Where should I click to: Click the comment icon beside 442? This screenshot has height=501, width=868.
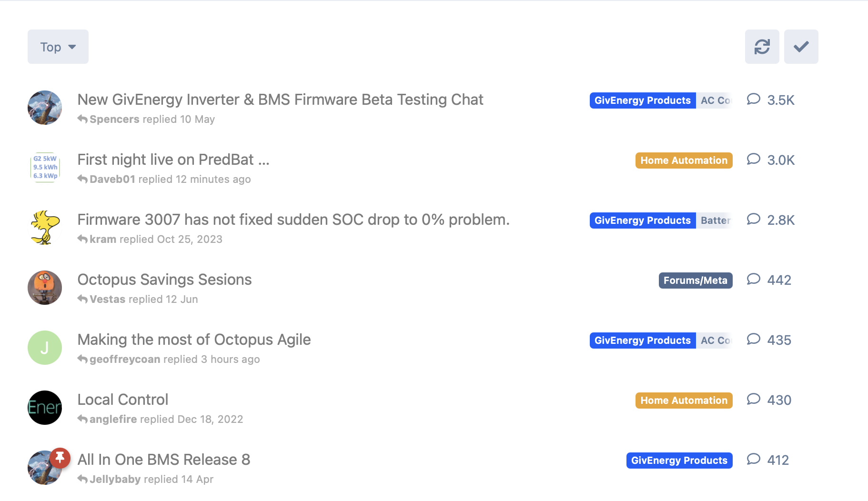[x=753, y=279]
